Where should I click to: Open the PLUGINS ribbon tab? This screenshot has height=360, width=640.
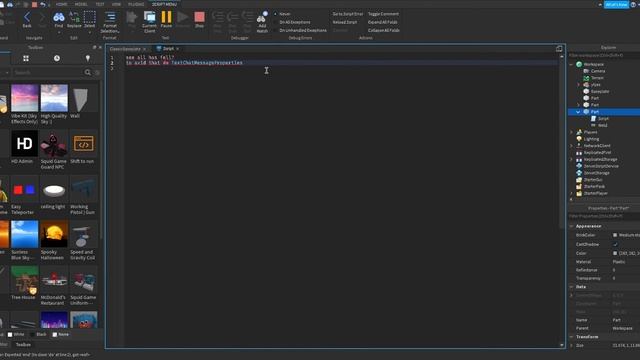136,4
